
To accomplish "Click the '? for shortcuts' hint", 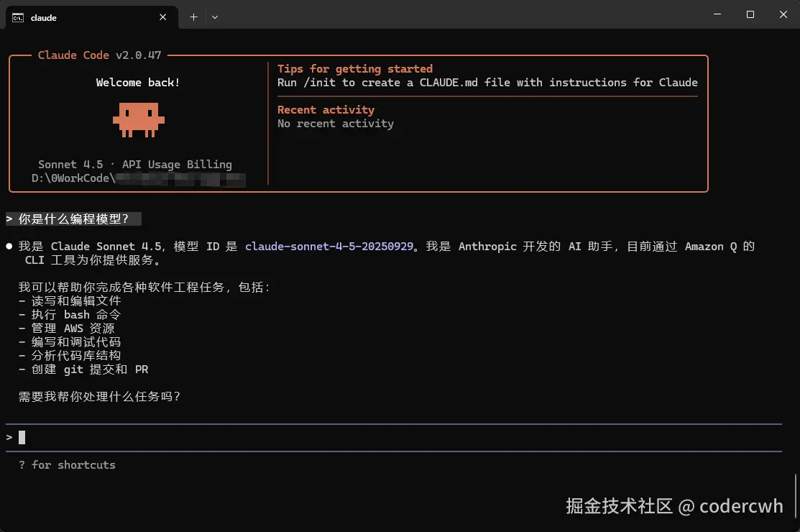I will 68,464.
